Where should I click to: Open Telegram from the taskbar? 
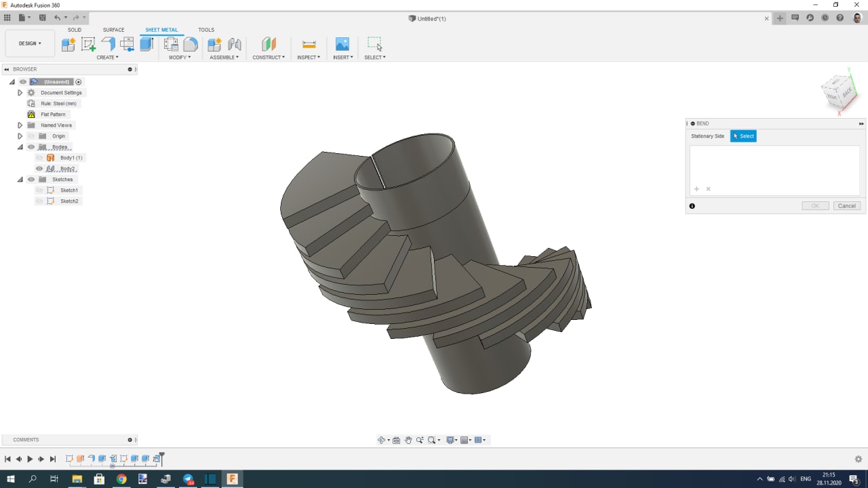[188, 479]
